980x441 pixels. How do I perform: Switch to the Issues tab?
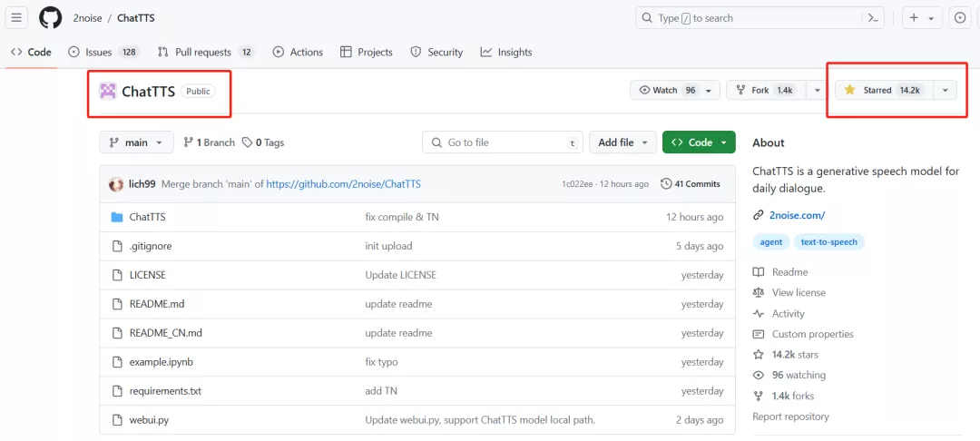(103, 53)
